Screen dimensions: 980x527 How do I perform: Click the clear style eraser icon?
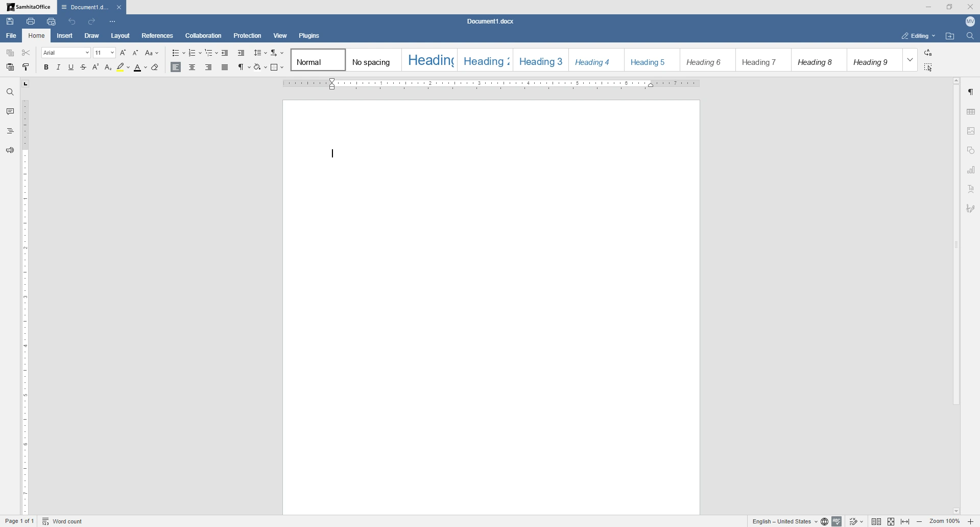(156, 67)
